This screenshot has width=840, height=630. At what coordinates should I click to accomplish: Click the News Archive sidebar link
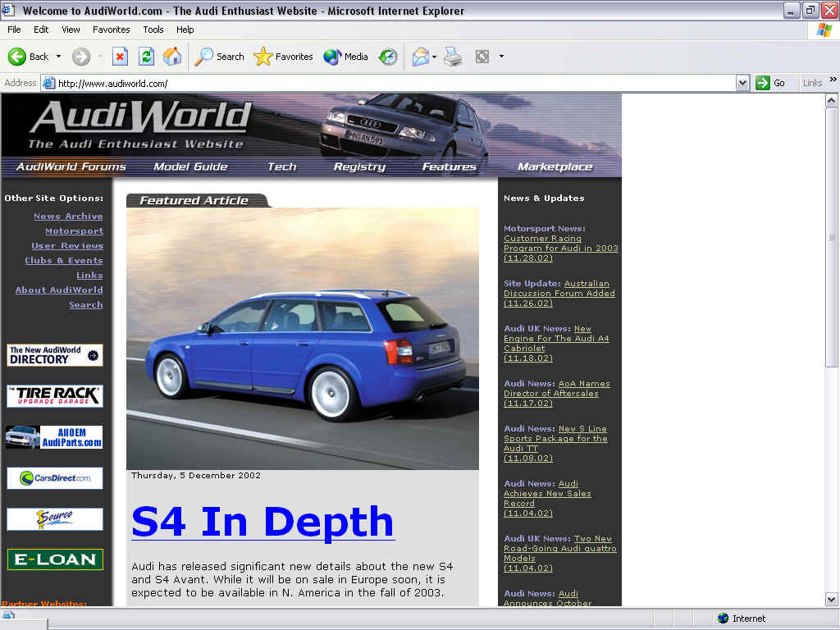pyautogui.click(x=68, y=217)
